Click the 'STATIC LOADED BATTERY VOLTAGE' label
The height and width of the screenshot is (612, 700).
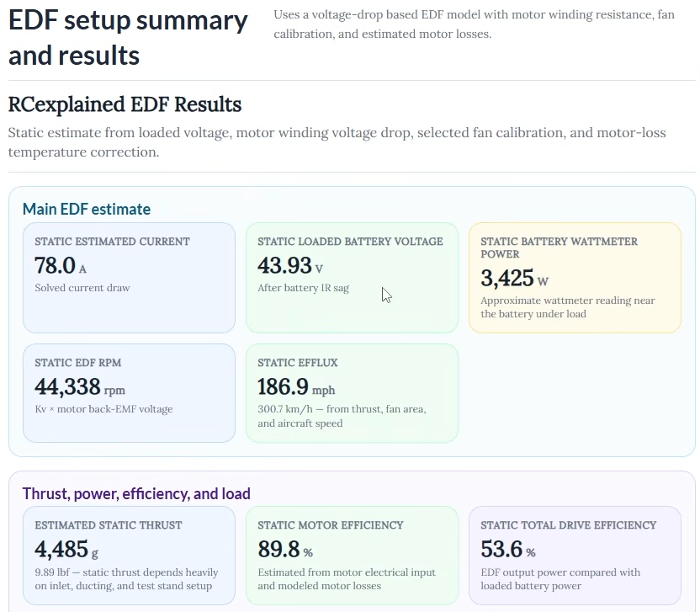click(x=350, y=242)
